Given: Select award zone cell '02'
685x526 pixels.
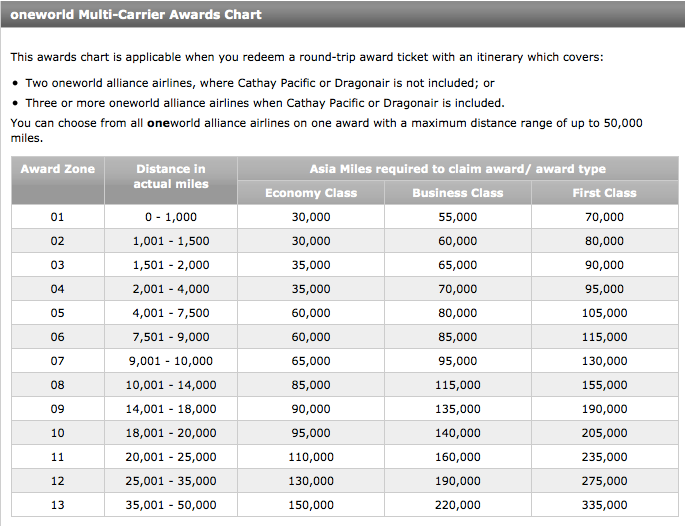Looking at the screenshot, I should [x=57, y=241].
